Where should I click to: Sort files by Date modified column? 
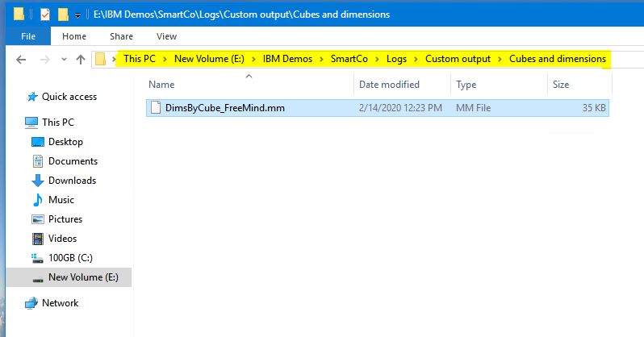pos(389,85)
